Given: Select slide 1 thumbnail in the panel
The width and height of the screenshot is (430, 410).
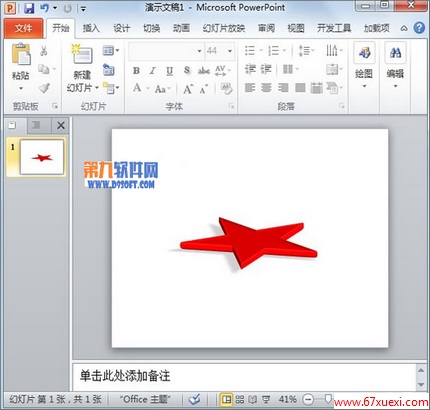Looking at the screenshot, I should 42,157.
